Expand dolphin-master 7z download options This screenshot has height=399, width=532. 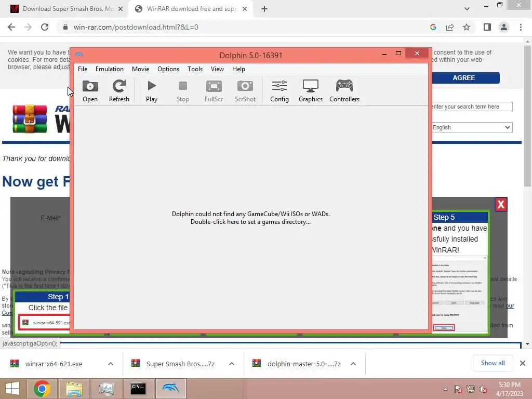point(353,364)
